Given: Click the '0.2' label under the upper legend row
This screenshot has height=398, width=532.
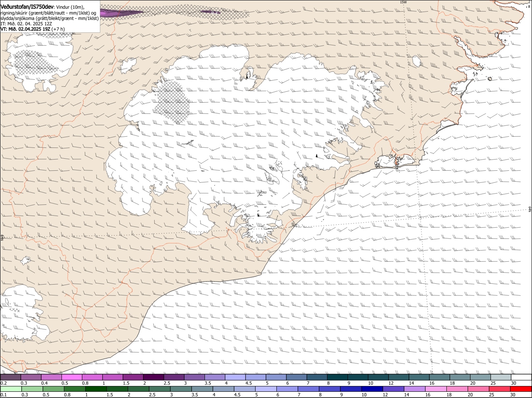Looking at the screenshot, I should click(3, 383).
